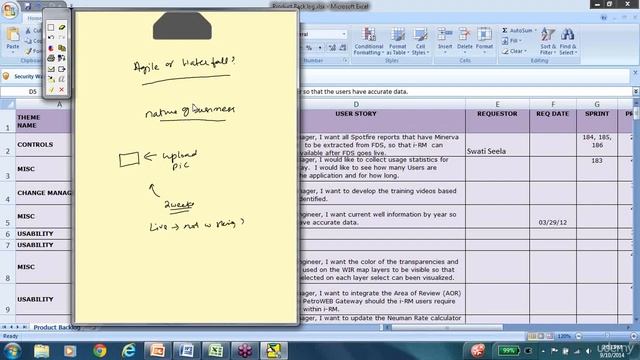Viewport: 640px width, 360px height.
Task: Click the CHANGE MANAG cell in row 4
Action: (44, 193)
